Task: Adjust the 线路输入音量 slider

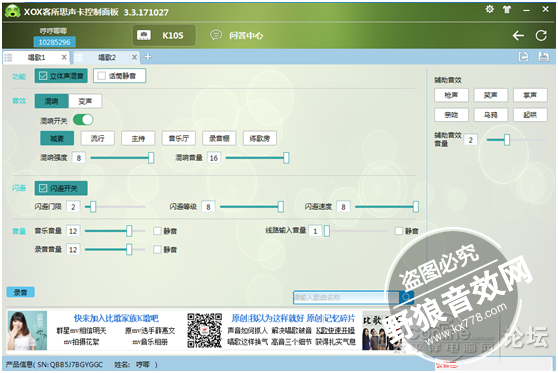Action: 327,231
